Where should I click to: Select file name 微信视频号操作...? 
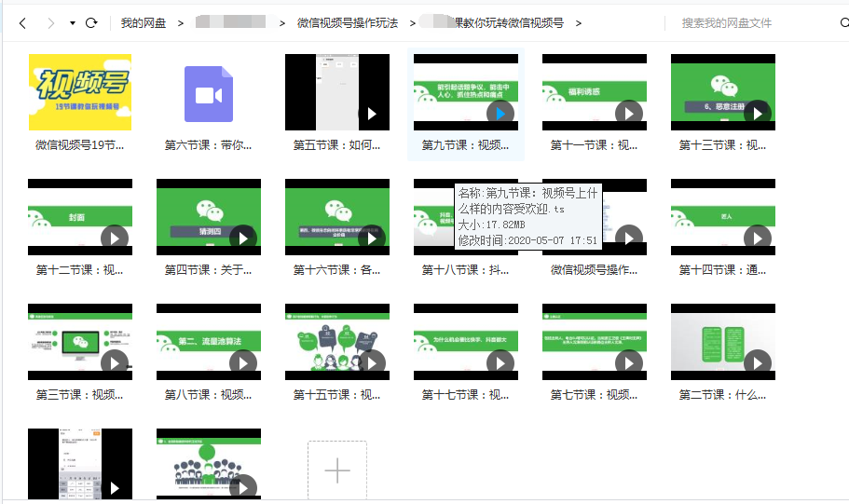594,269
